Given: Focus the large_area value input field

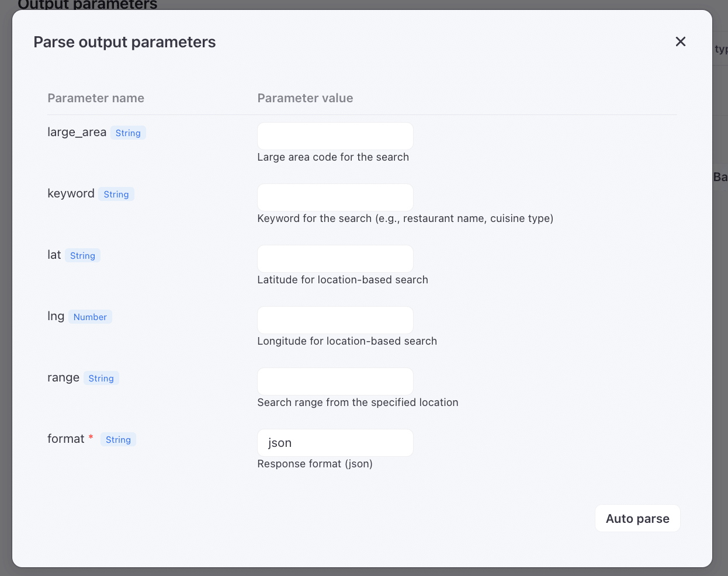Looking at the screenshot, I should click(335, 136).
